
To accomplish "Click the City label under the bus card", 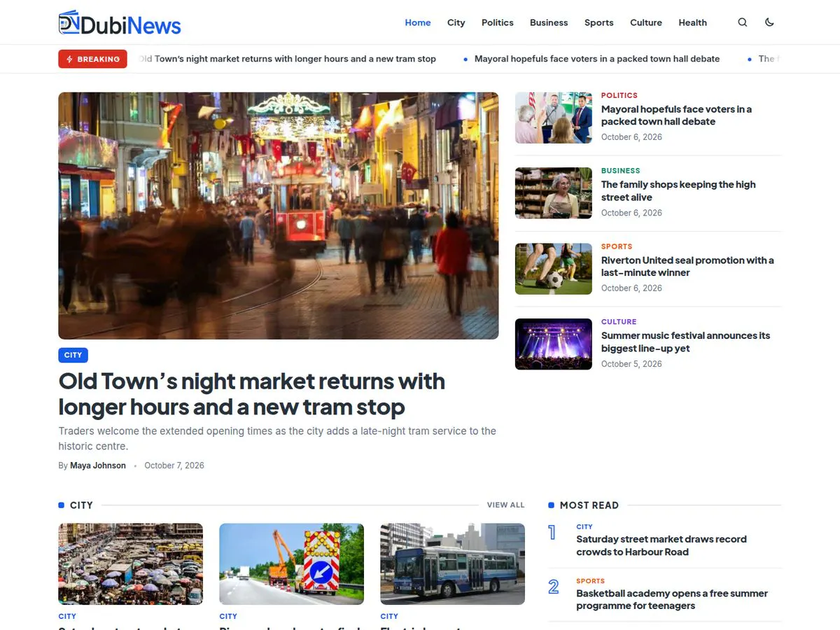I will coord(389,616).
